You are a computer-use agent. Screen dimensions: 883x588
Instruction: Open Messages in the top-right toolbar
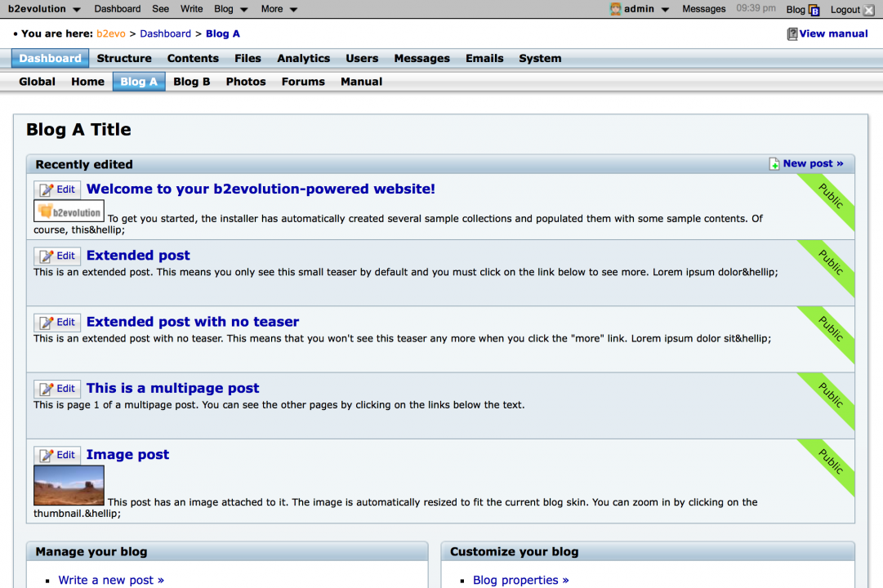point(704,9)
